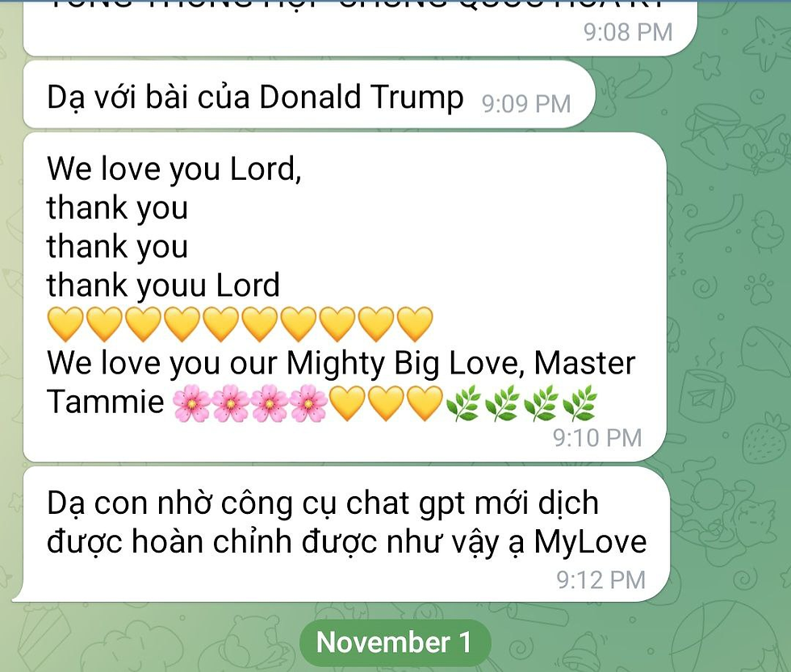Select the 'thank youu Lord' line
791x672 pixels.
click(x=163, y=286)
